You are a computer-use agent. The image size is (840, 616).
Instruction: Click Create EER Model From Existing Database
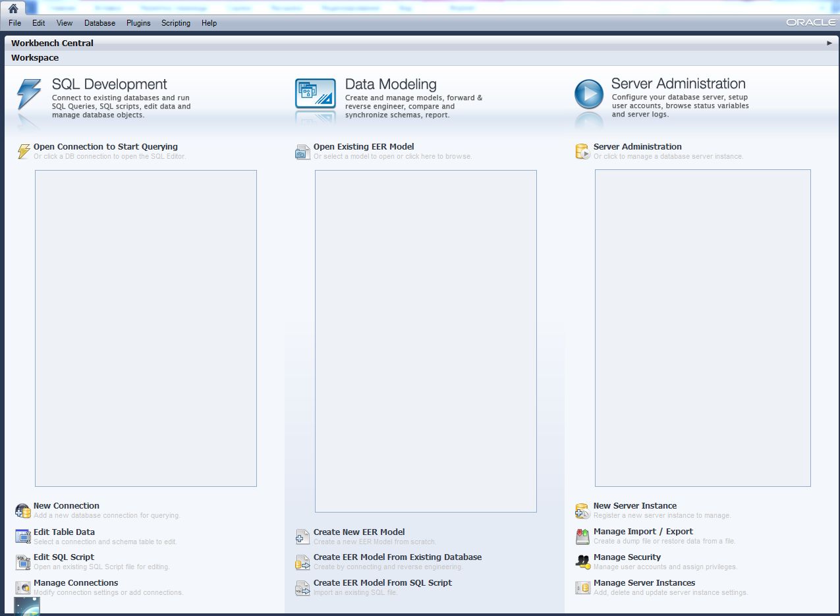point(398,557)
